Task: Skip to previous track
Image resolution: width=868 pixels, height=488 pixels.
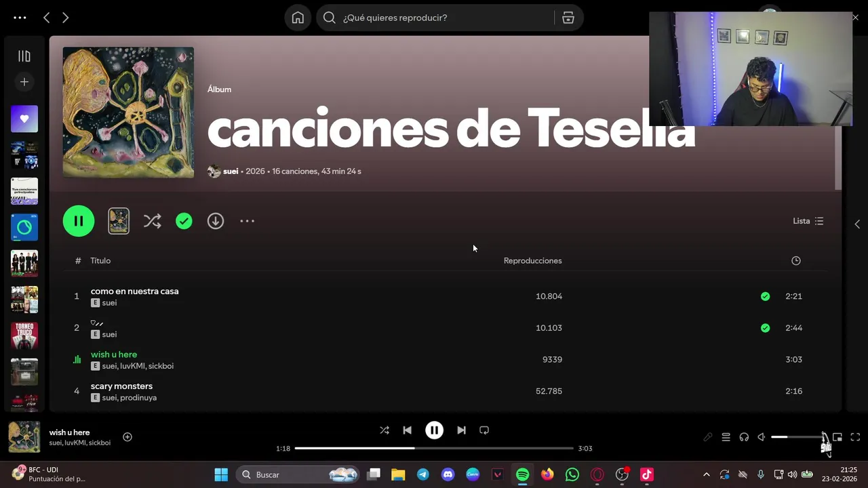Action: (x=407, y=430)
